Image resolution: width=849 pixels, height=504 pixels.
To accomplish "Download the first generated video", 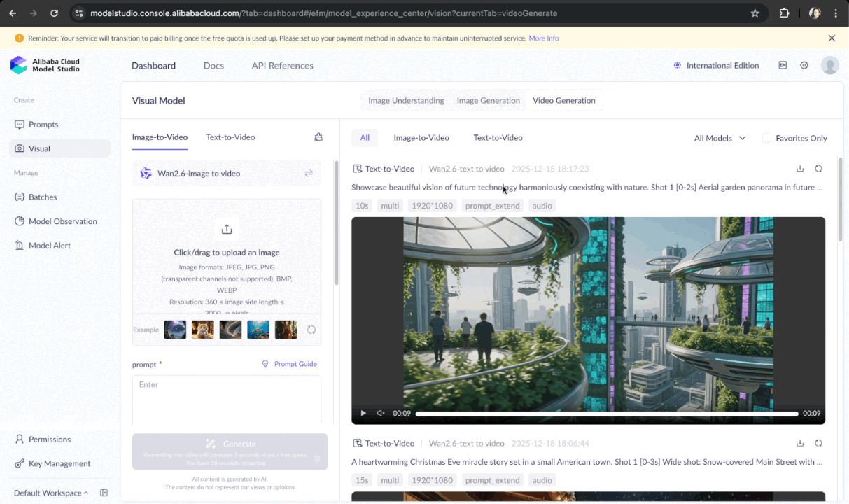I will pos(800,169).
